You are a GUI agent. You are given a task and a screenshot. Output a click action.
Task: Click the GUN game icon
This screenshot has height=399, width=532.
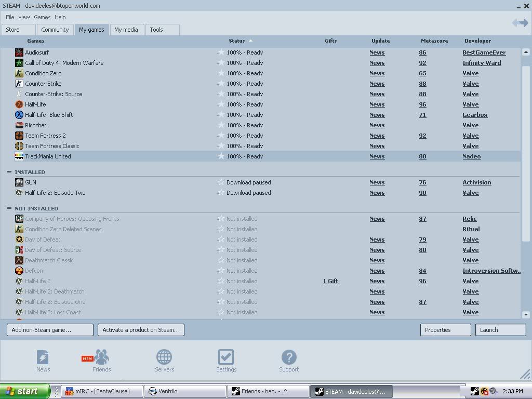point(19,182)
